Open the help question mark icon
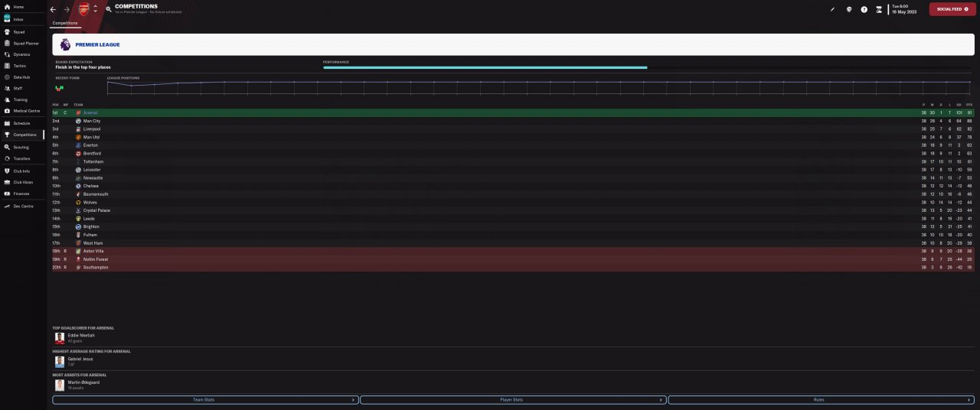The image size is (980, 410). coord(864,9)
